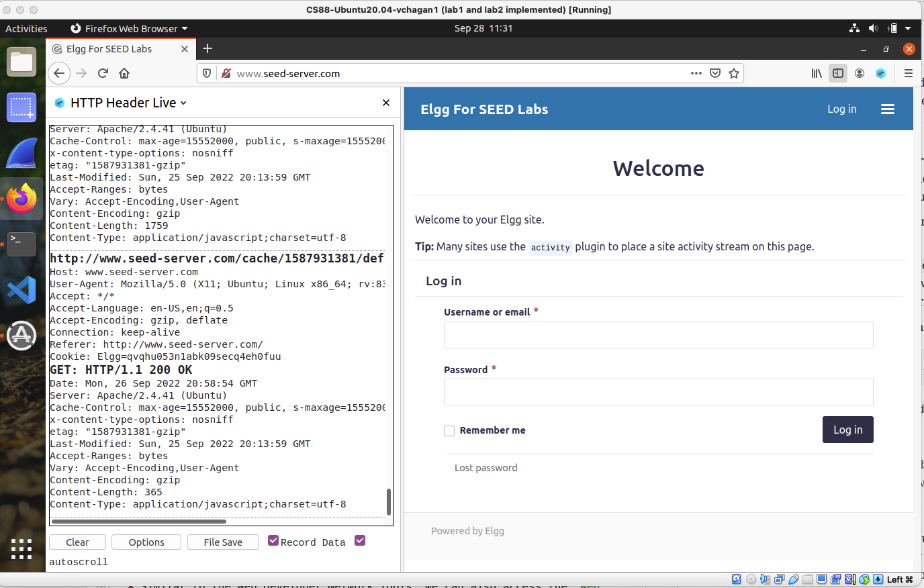Click the Elgg For SEED Labs site title
The image size is (924, 588).
(484, 109)
